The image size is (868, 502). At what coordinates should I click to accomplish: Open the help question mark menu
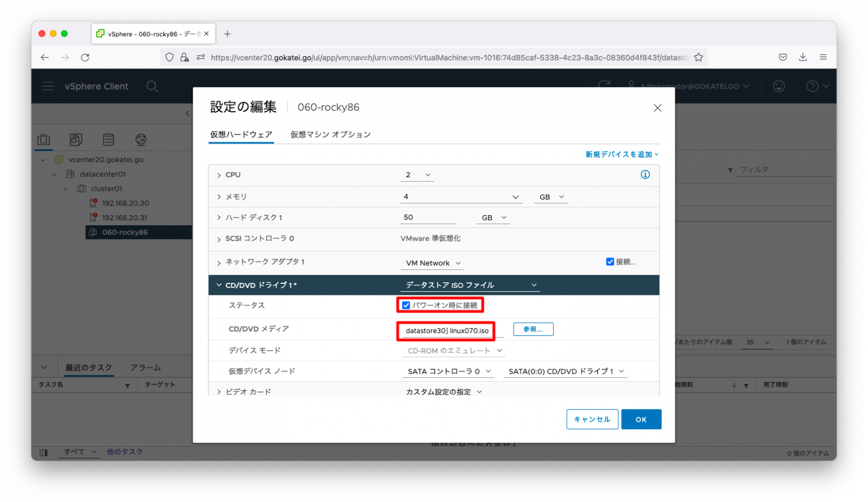point(817,86)
